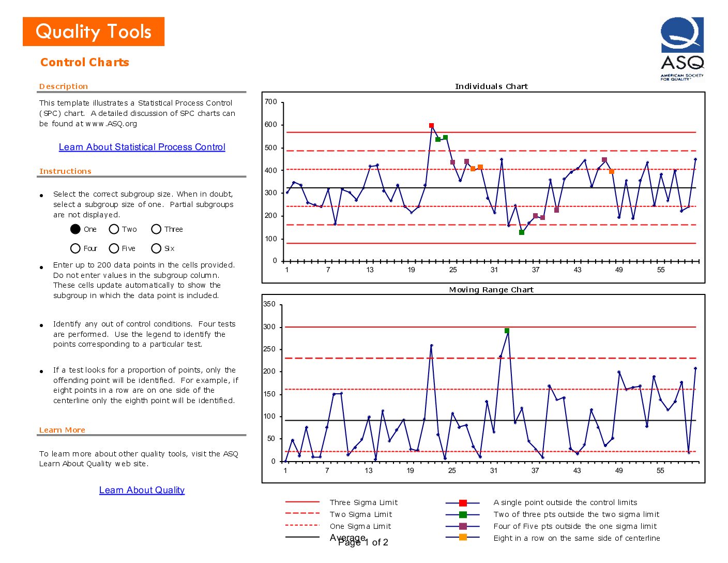Viewport: 728px width, 563px height.
Task: Click the Control Charts heading
Action: 85,62
